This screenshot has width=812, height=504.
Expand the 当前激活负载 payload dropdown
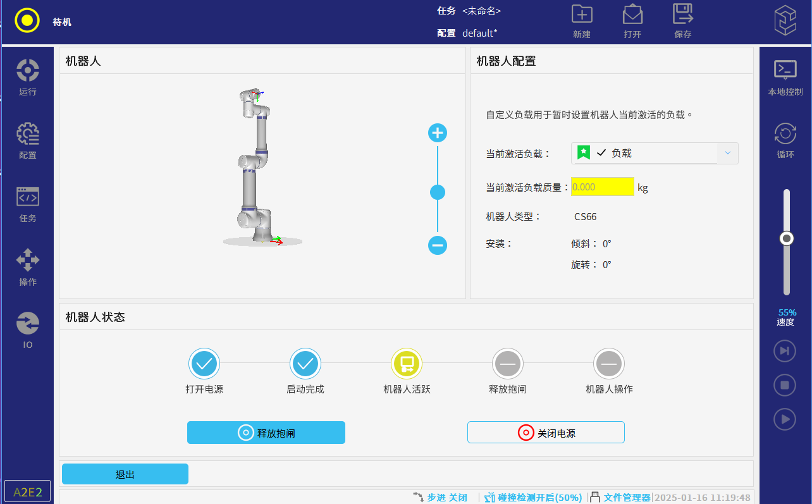pyautogui.click(x=727, y=153)
